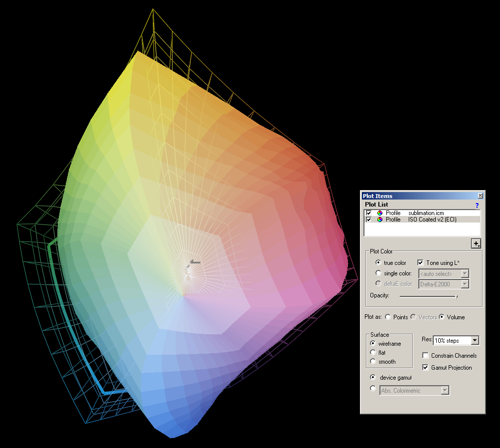Image resolution: width=500 pixels, height=448 pixels.
Task: Hide the ISO Coated v2 (ECI) plot
Action: coord(369,220)
